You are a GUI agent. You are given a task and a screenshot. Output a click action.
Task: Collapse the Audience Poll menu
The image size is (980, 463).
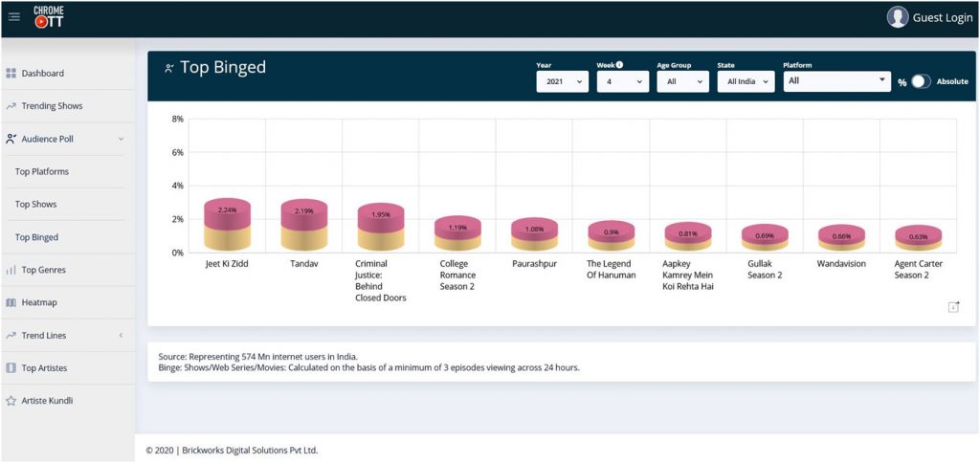coord(121,139)
